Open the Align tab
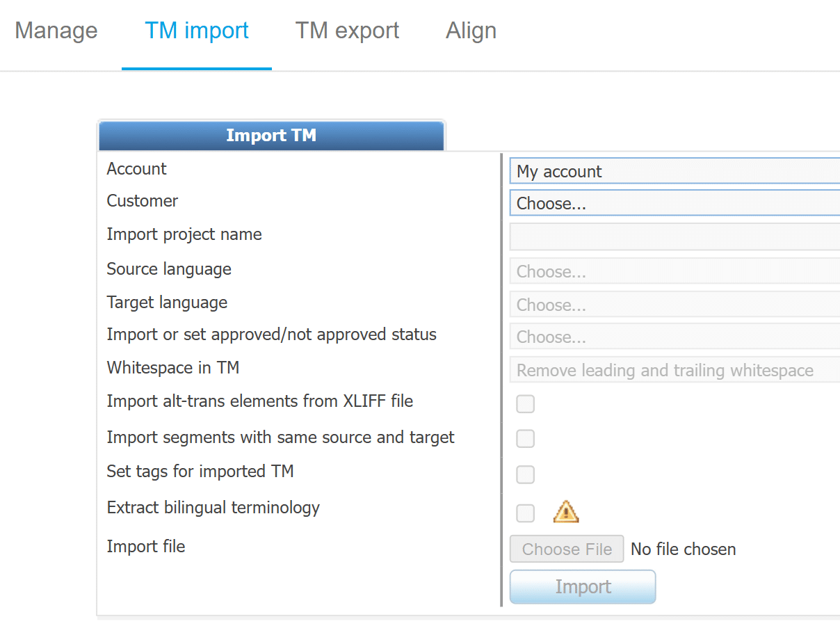Viewport: 840px width, 635px height. [471, 31]
